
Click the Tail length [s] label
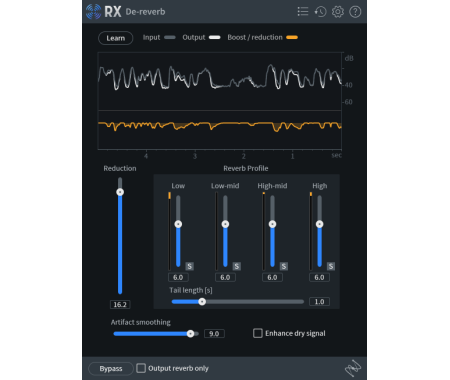click(191, 290)
